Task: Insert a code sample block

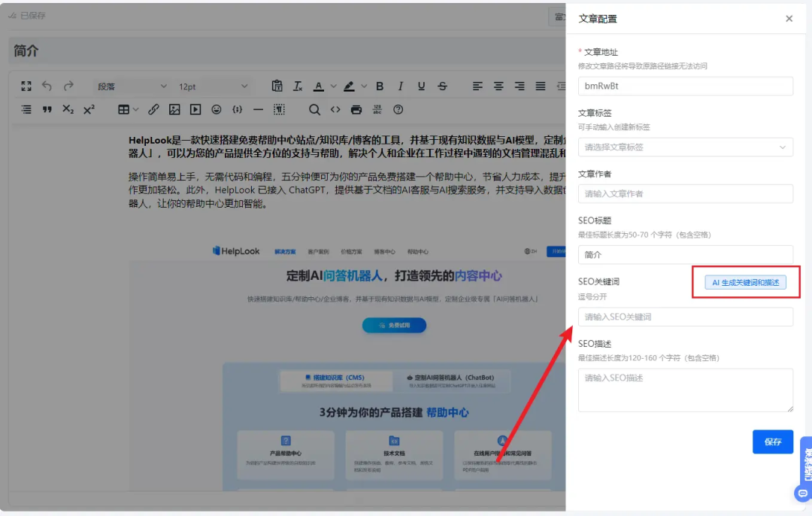Action: (237, 109)
